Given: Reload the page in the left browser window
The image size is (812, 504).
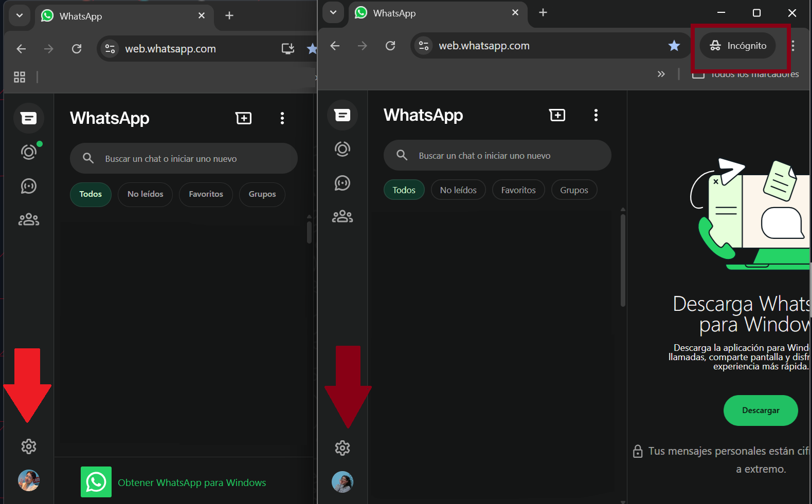Looking at the screenshot, I should tap(77, 49).
